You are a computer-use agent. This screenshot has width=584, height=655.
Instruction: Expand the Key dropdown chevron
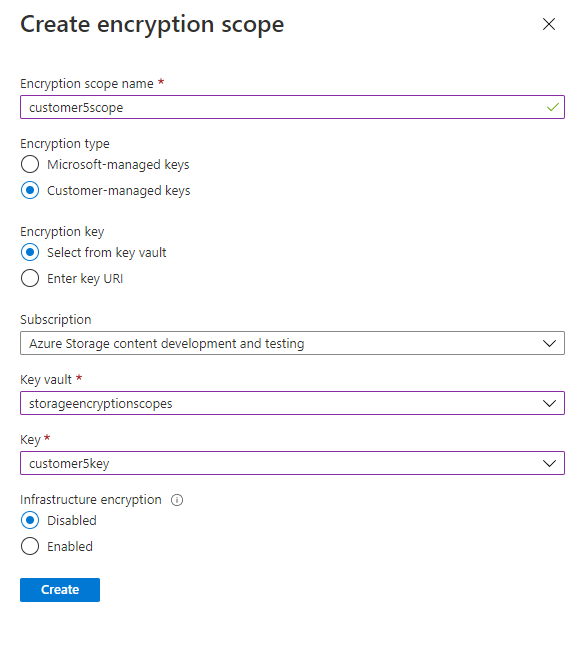point(549,463)
